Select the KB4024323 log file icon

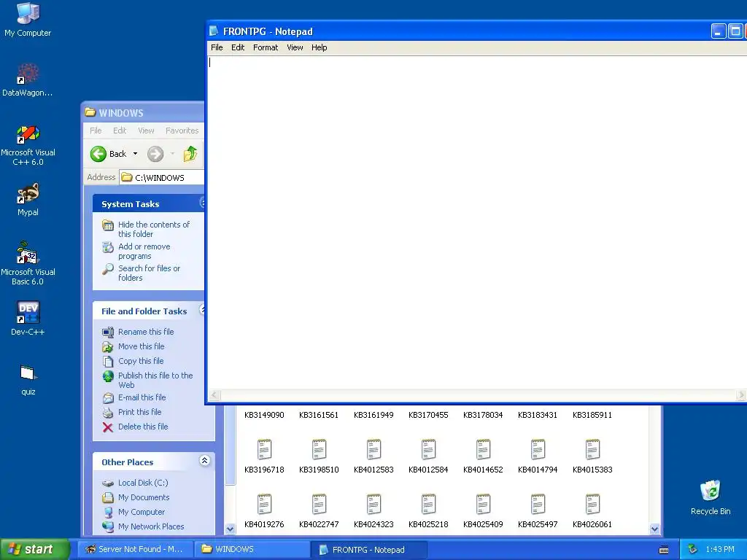tap(373, 505)
